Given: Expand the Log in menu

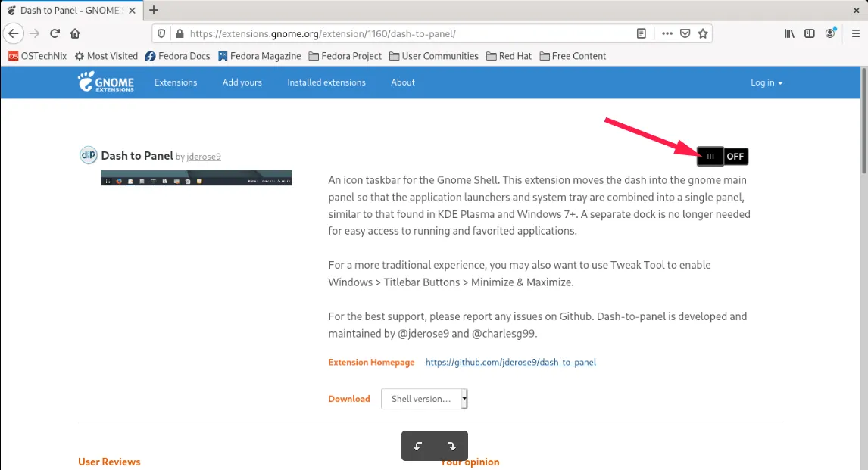Looking at the screenshot, I should coord(767,82).
